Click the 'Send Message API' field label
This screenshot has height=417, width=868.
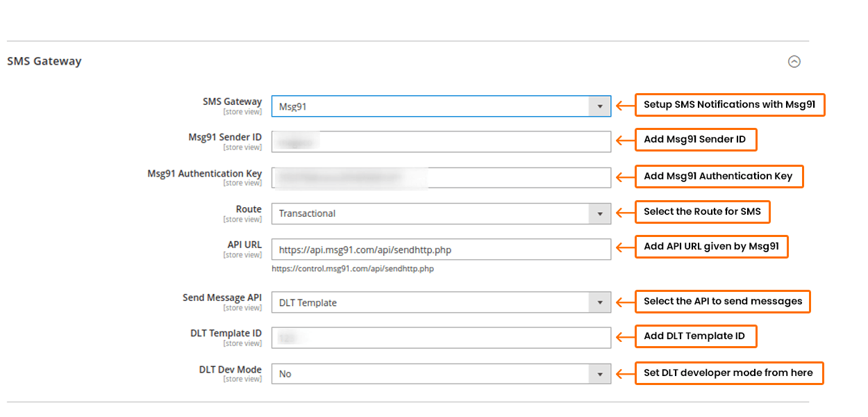[222, 297]
